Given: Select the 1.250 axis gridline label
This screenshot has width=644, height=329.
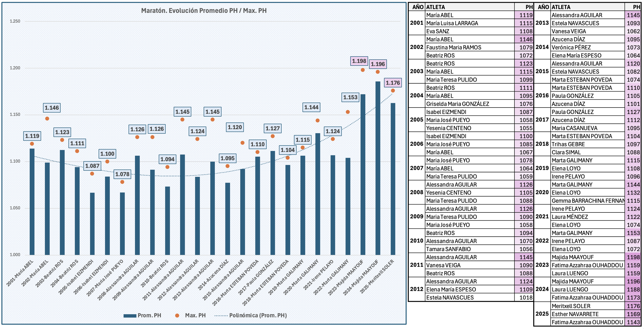Looking at the screenshot, I should (x=15, y=21).
